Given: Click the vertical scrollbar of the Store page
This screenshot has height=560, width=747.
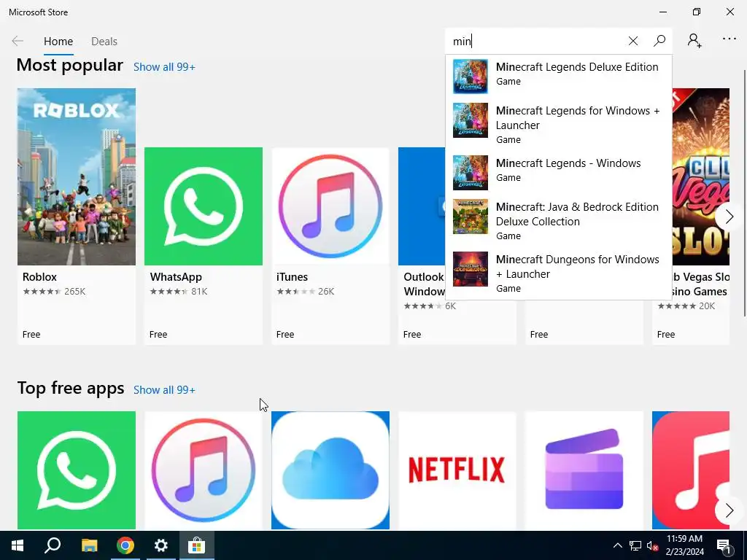Looking at the screenshot, I should click(x=745, y=192).
